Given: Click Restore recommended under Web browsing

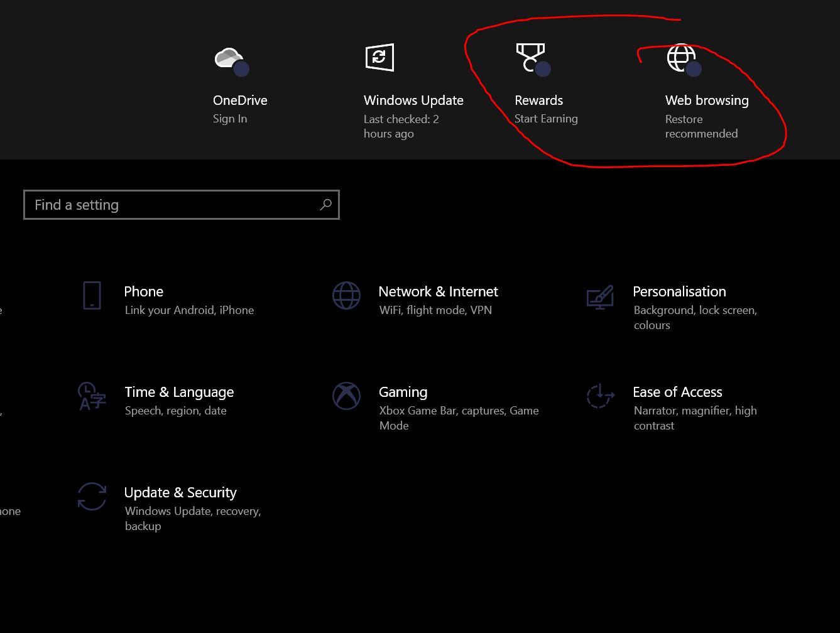Looking at the screenshot, I should click(701, 126).
